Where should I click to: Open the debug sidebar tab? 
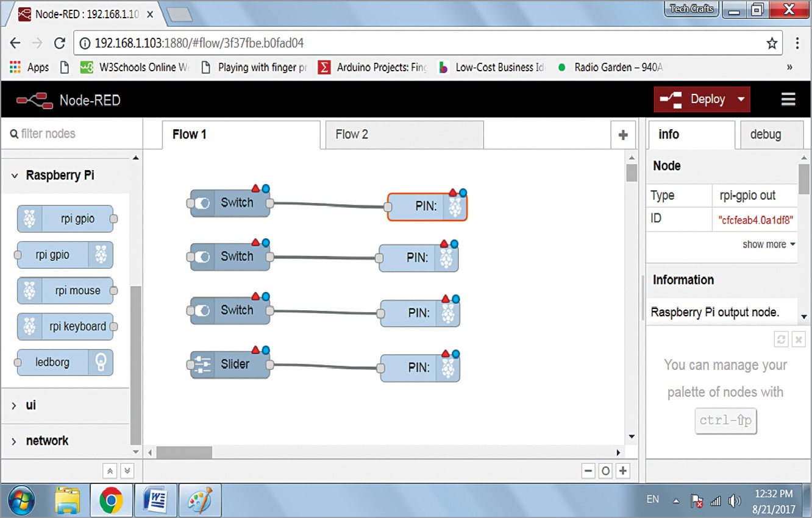pyautogui.click(x=765, y=135)
